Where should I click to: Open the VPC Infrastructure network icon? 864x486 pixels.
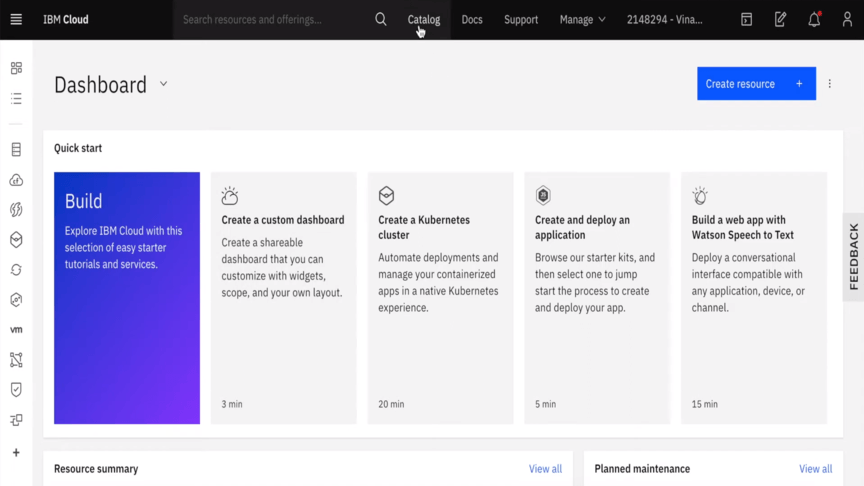(16, 360)
